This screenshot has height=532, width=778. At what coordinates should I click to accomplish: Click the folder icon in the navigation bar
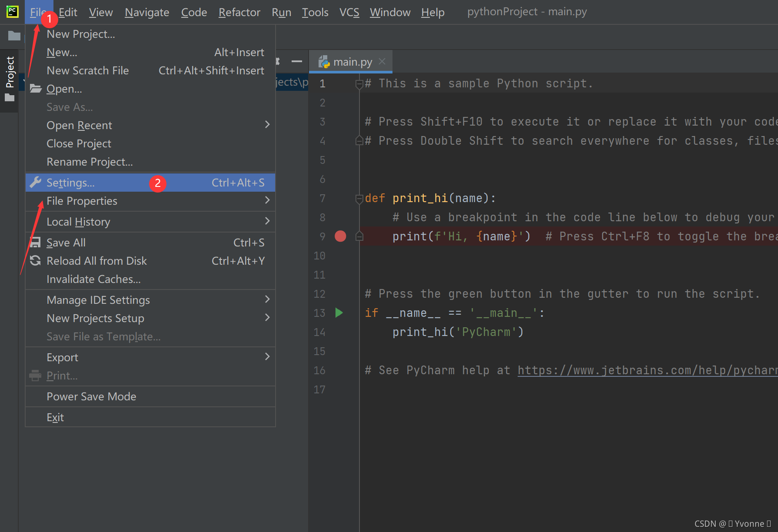pos(14,36)
